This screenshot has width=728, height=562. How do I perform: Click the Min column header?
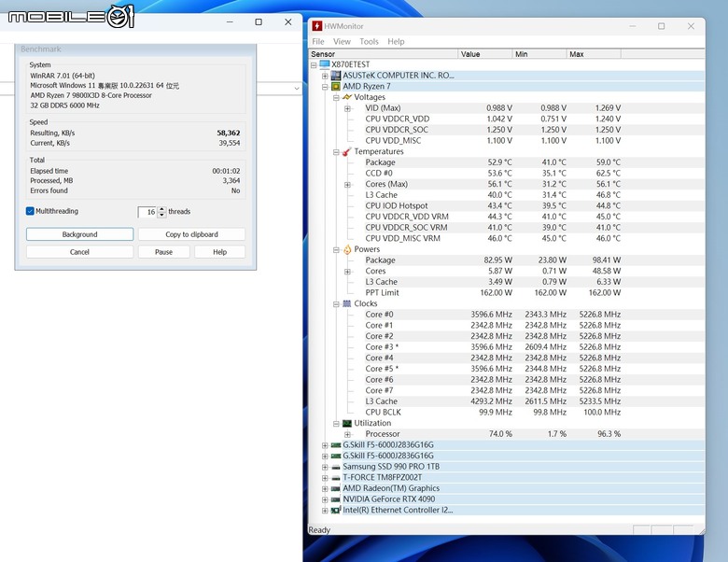[539, 54]
